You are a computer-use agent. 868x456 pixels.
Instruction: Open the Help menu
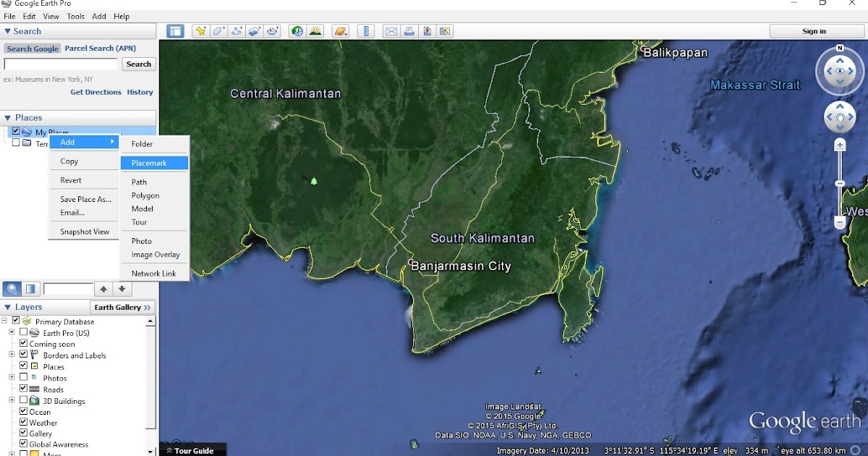click(x=122, y=16)
